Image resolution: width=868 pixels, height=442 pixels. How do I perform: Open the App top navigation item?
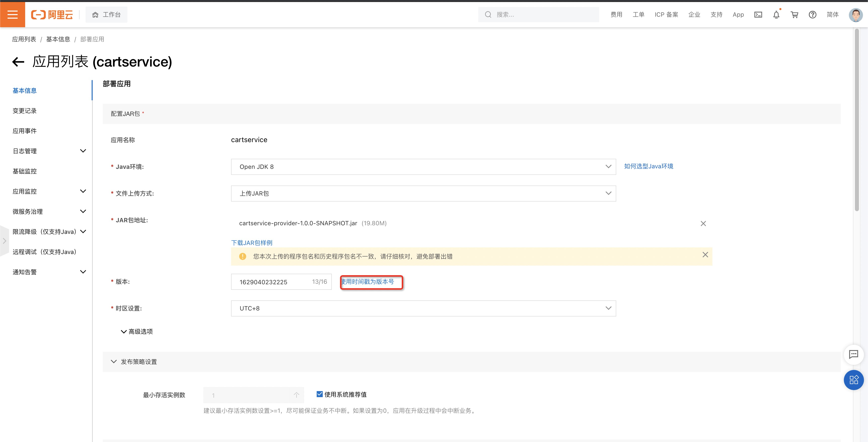click(x=738, y=15)
